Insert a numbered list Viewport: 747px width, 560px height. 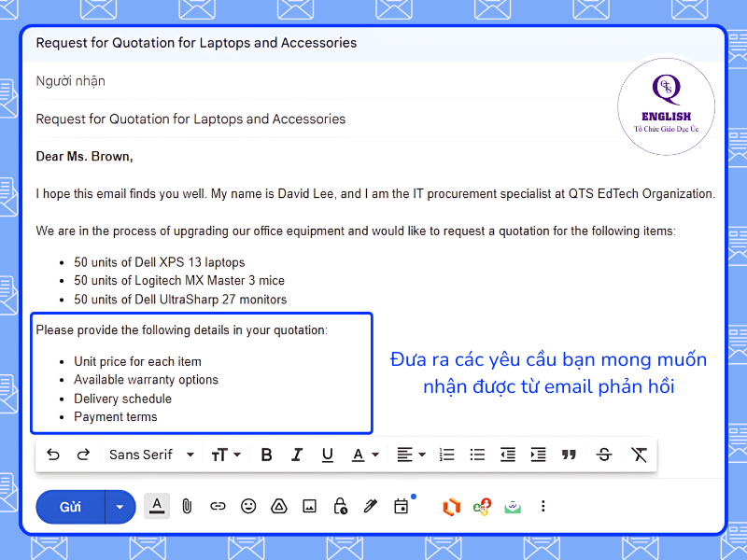tap(446, 455)
